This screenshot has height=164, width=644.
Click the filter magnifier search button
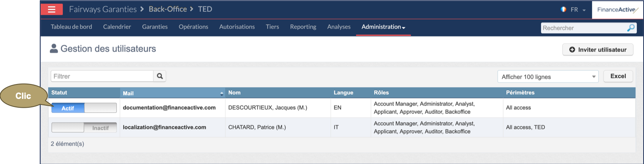coord(160,76)
